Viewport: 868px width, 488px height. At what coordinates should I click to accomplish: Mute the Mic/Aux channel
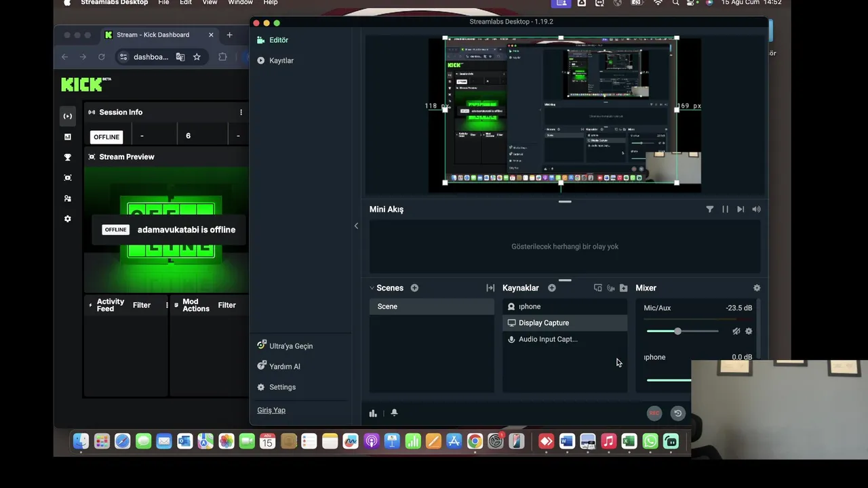(736, 331)
